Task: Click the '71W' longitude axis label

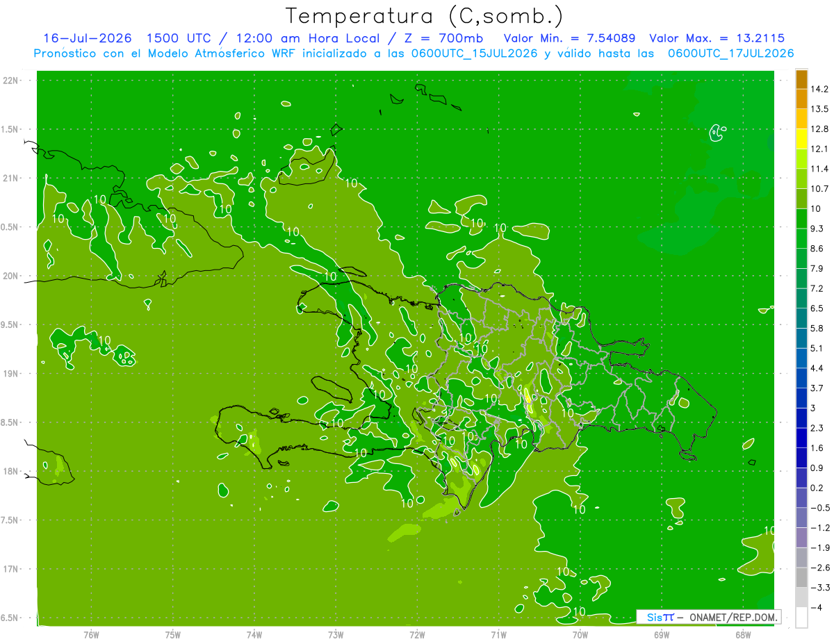Action: tap(498, 635)
